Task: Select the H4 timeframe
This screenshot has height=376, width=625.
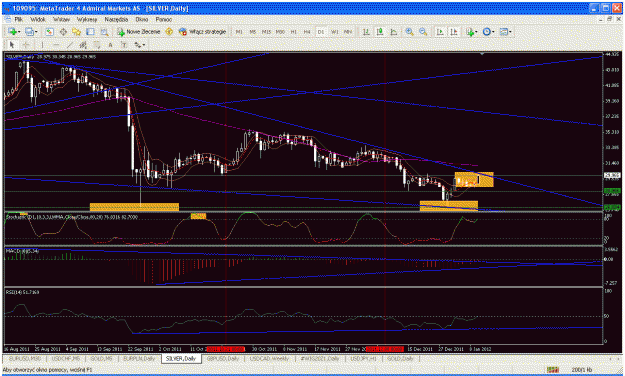Action: 307,31
